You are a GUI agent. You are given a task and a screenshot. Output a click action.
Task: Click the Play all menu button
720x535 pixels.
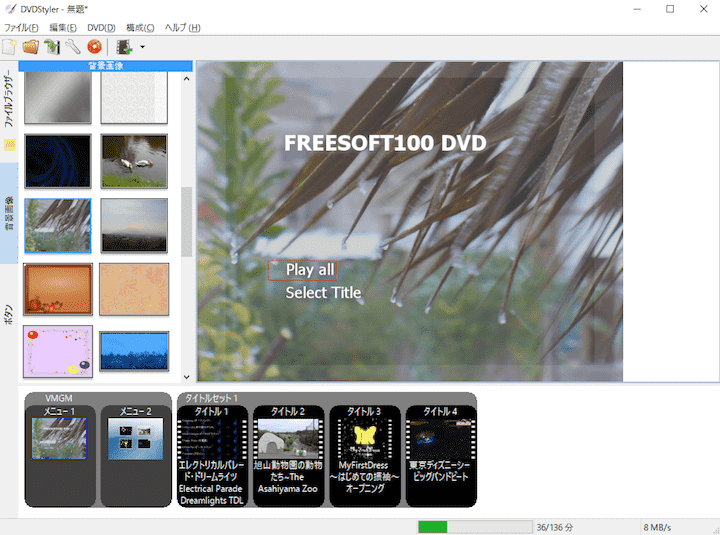pos(309,270)
